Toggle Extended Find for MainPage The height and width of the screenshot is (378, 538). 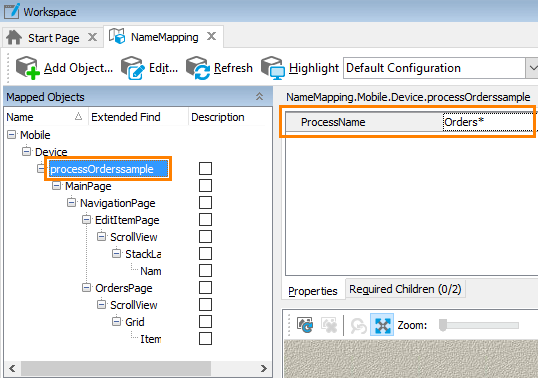(x=205, y=186)
